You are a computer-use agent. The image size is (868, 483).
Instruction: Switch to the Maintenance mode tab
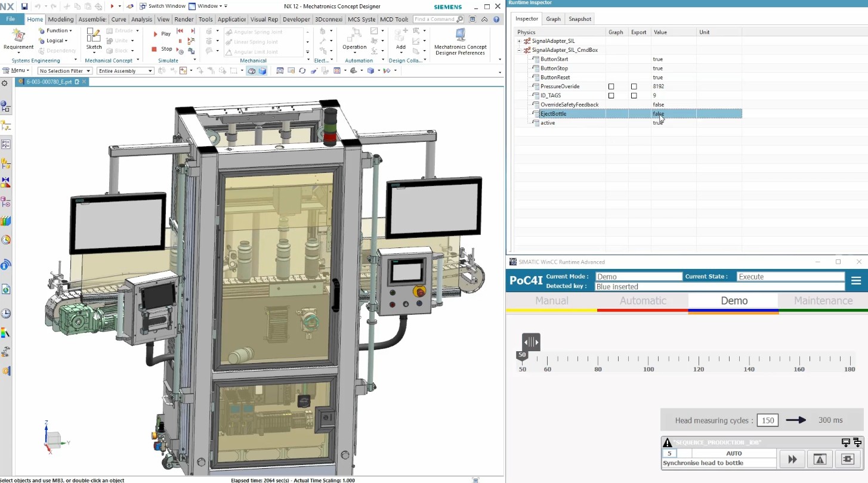click(x=823, y=301)
